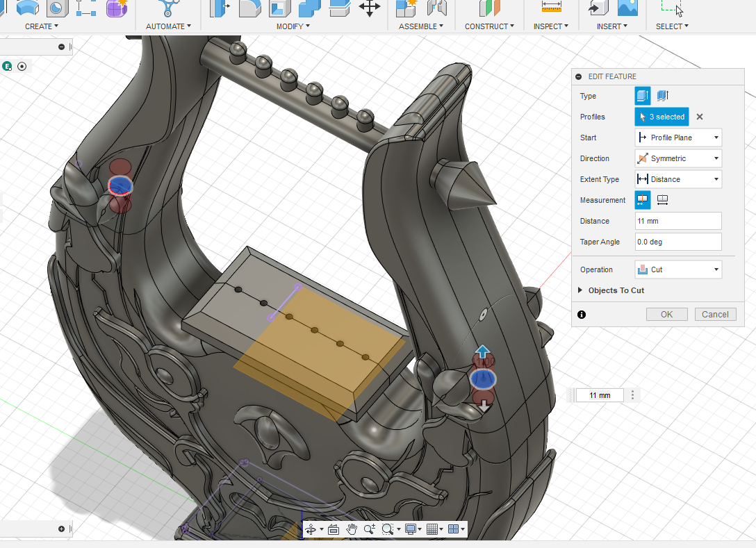756x548 pixels.
Task: Select Whole Length measurement option
Action: coord(662,200)
